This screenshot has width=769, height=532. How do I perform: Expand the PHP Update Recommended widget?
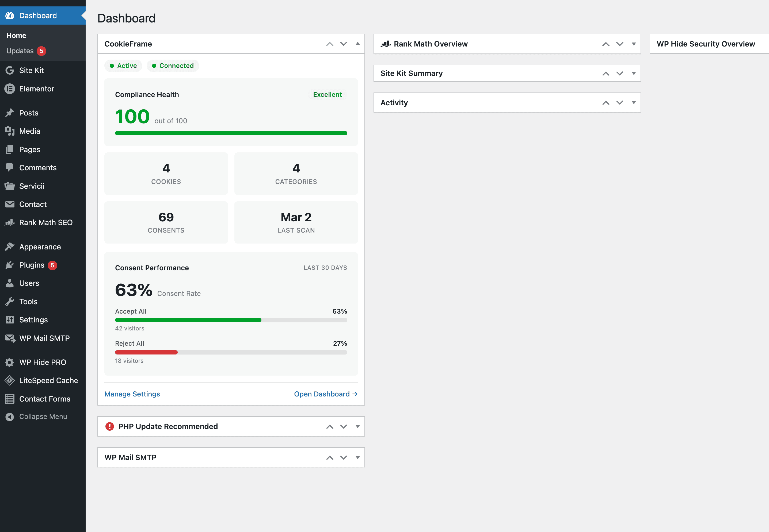358,426
